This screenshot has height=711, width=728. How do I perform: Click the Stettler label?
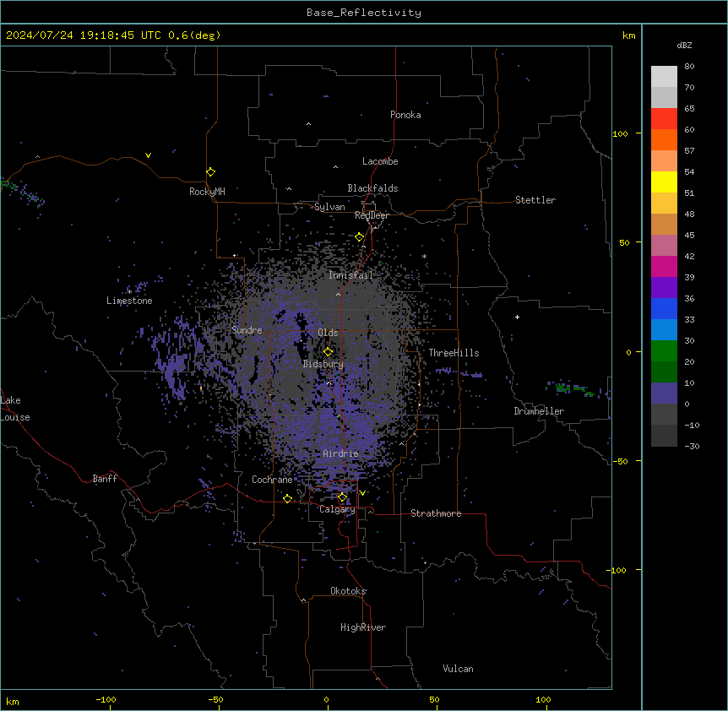(x=535, y=200)
